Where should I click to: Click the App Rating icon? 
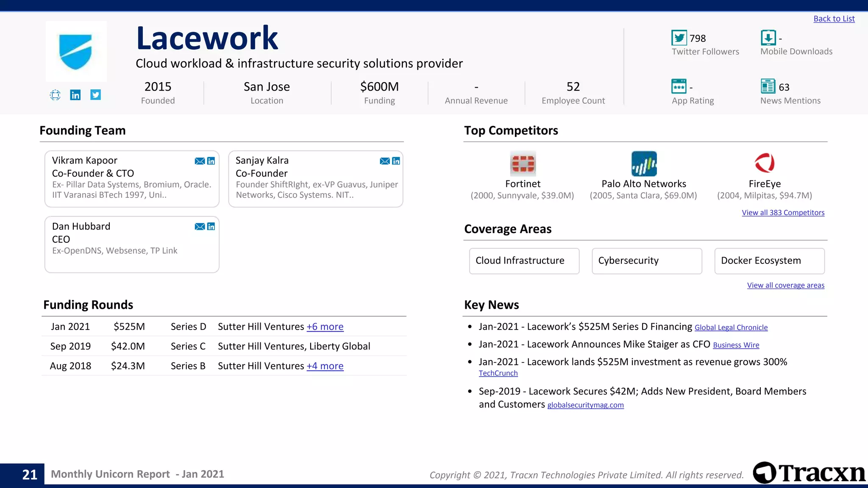[x=679, y=86]
